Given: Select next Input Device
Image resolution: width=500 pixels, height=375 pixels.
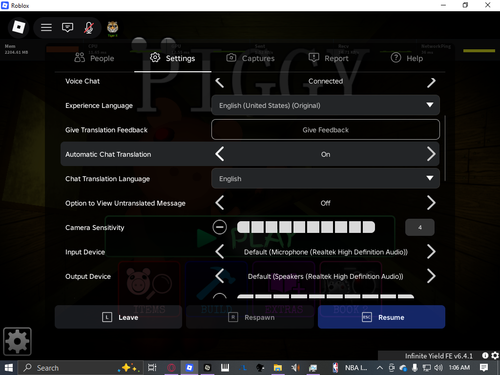Looking at the screenshot, I should click(x=431, y=252).
